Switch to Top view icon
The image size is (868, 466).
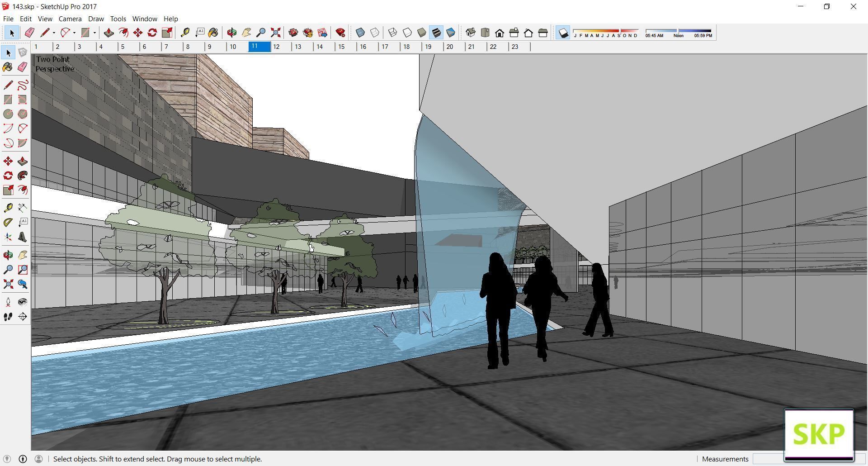485,33
